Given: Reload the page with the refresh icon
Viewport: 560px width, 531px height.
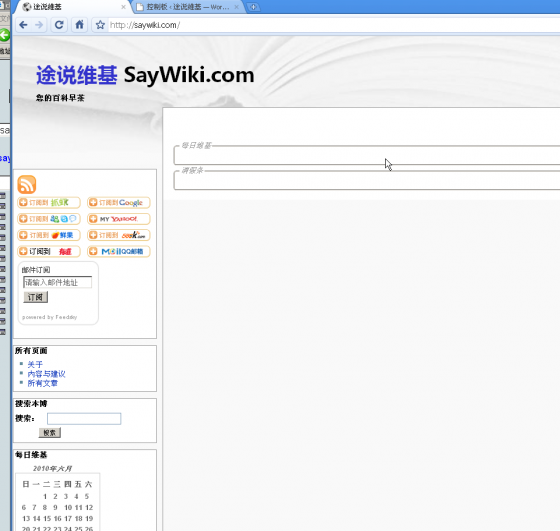Looking at the screenshot, I should (59, 25).
